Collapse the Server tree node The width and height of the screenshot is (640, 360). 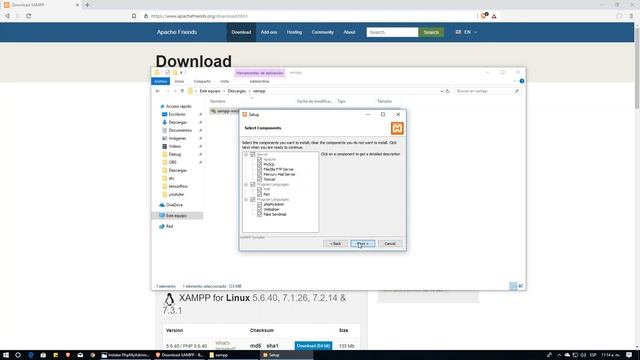tap(246, 154)
